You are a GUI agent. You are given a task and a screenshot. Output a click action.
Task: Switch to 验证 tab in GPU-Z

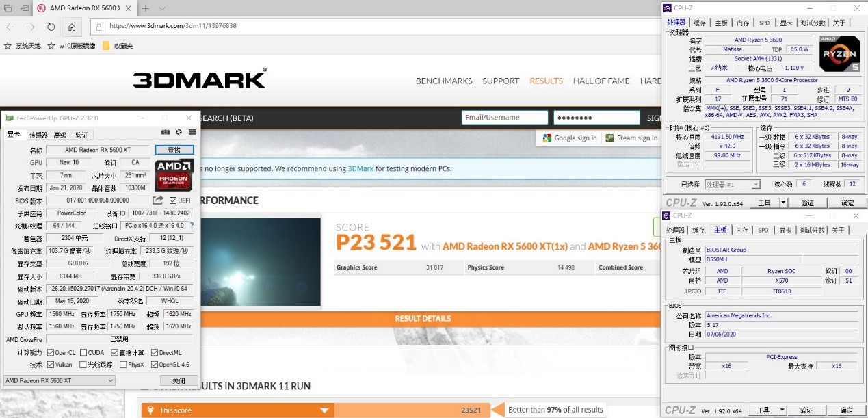tap(81, 135)
